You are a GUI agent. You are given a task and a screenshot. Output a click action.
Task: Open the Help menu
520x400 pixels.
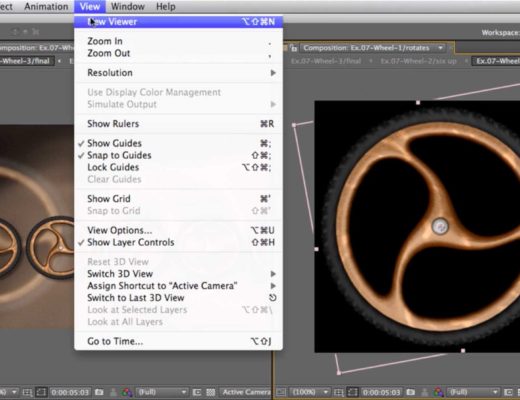coord(166,7)
